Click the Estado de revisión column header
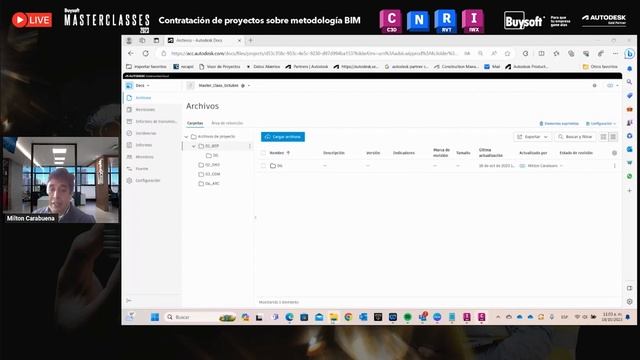Image resolution: width=640 pixels, height=360 pixels. (x=576, y=153)
